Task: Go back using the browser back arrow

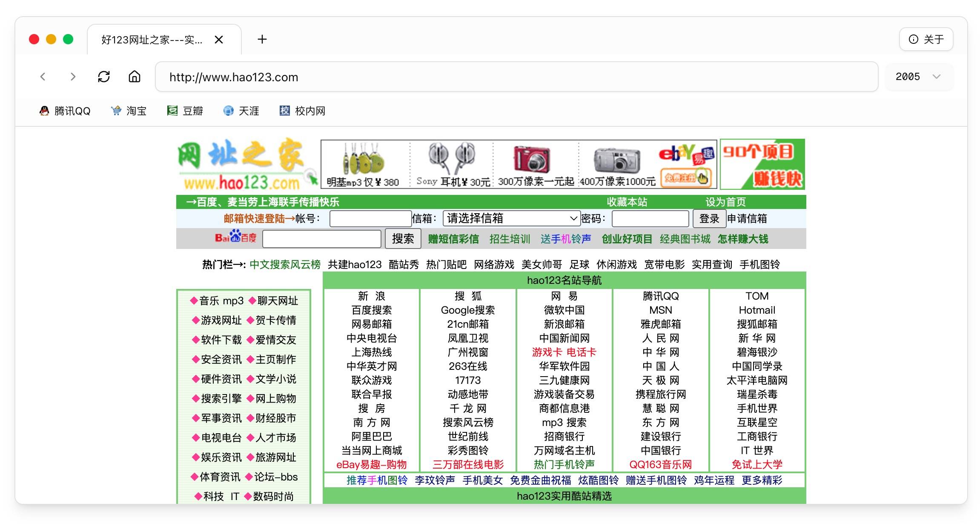Action: (x=43, y=77)
